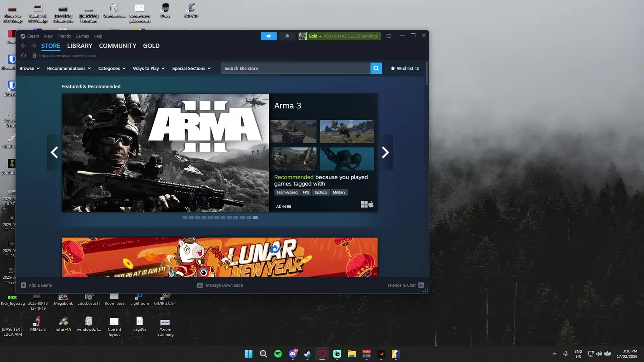Open the View menu
Screen dimensions: 644x362
coord(48,36)
